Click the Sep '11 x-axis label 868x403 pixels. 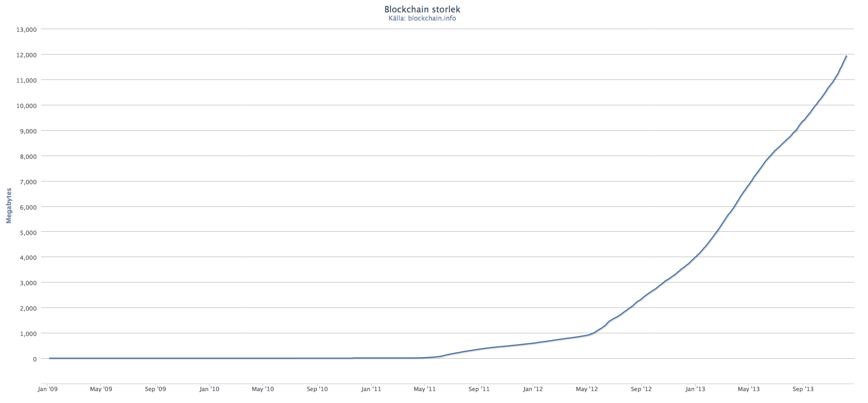479,389
